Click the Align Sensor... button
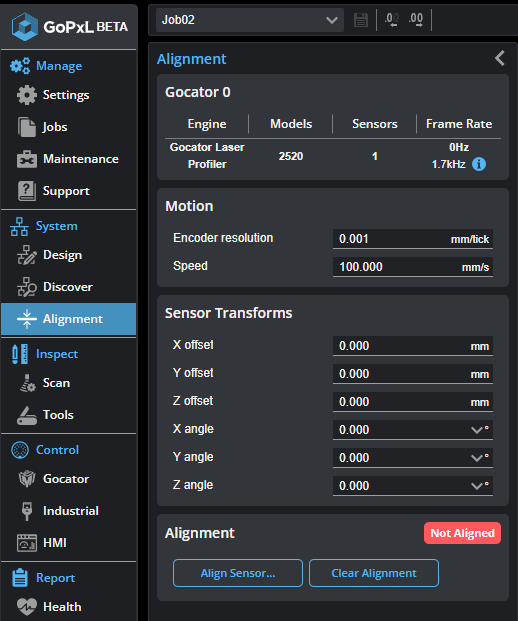 click(238, 573)
